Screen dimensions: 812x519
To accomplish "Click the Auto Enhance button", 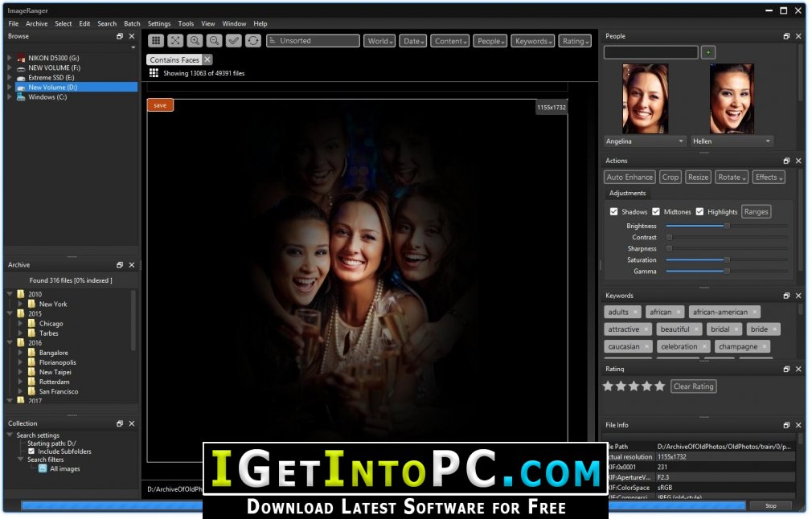I will (630, 177).
